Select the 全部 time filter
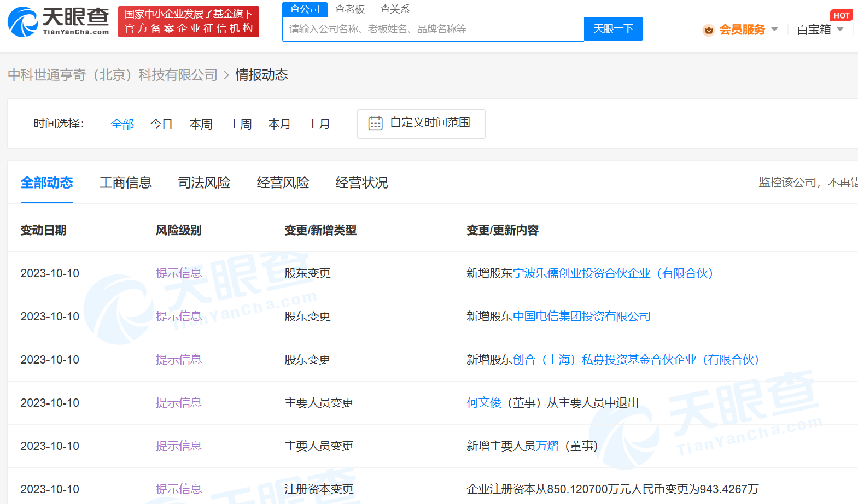The image size is (858, 504). (x=122, y=124)
